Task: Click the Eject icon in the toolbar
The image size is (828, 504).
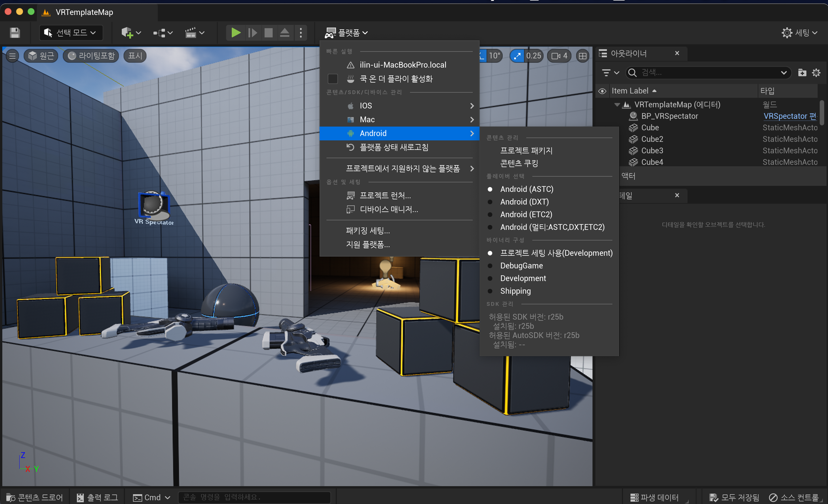Action: pos(284,33)
